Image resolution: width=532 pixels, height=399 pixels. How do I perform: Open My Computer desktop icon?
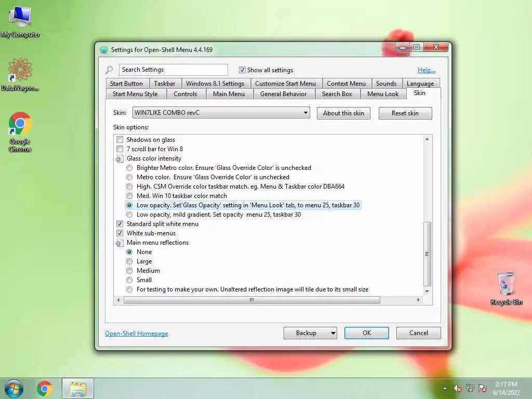(20, 22)
